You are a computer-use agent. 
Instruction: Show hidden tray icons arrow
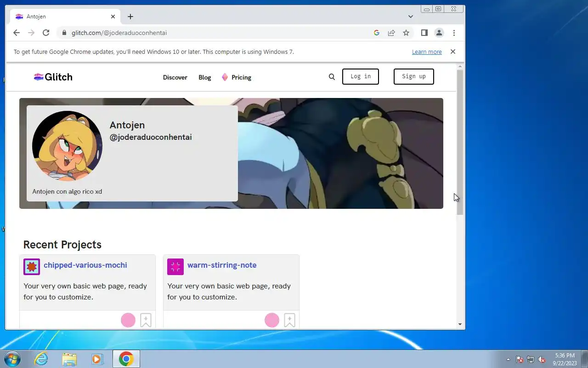click(x=508, y=360)
